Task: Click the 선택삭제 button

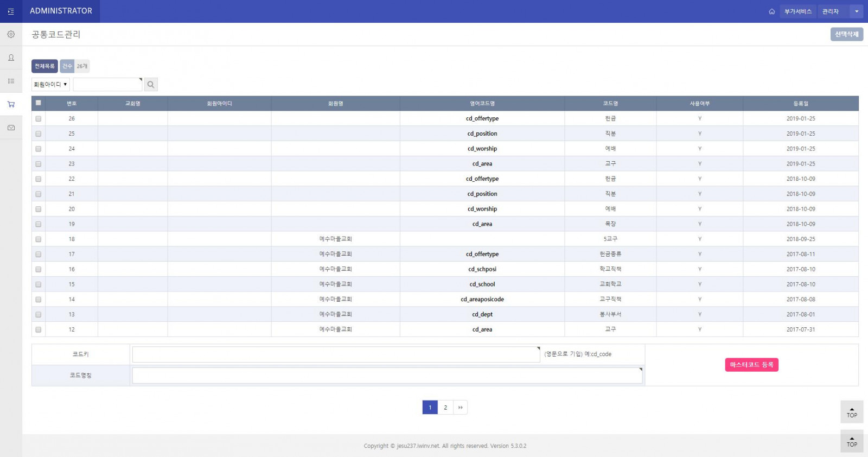Action: click(x=846, y=34)
